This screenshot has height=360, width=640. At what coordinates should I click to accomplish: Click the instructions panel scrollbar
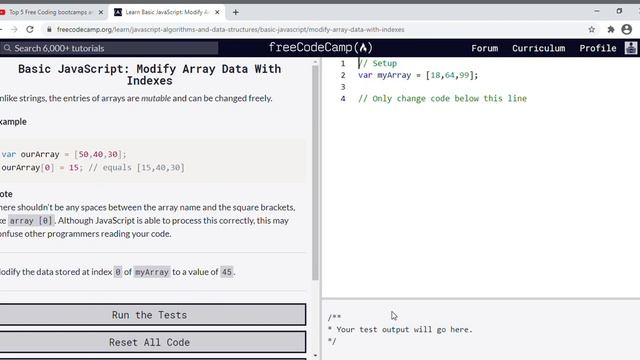tap(315, 172)
